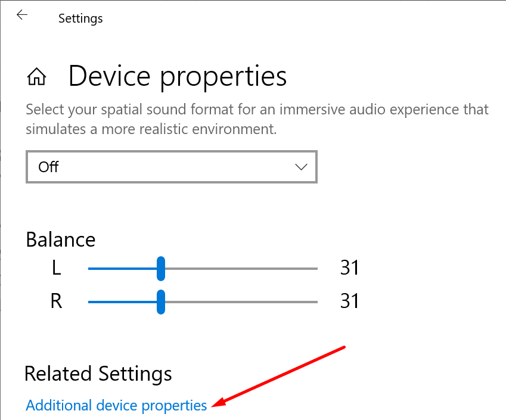Click the back navigation arrow at top left
506x420 pixels.
[x=22, y=15]
